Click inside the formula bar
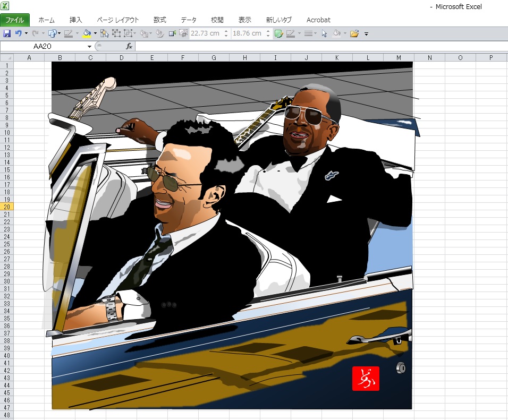This screenshot has height=420, width=508. click(321, 46)
